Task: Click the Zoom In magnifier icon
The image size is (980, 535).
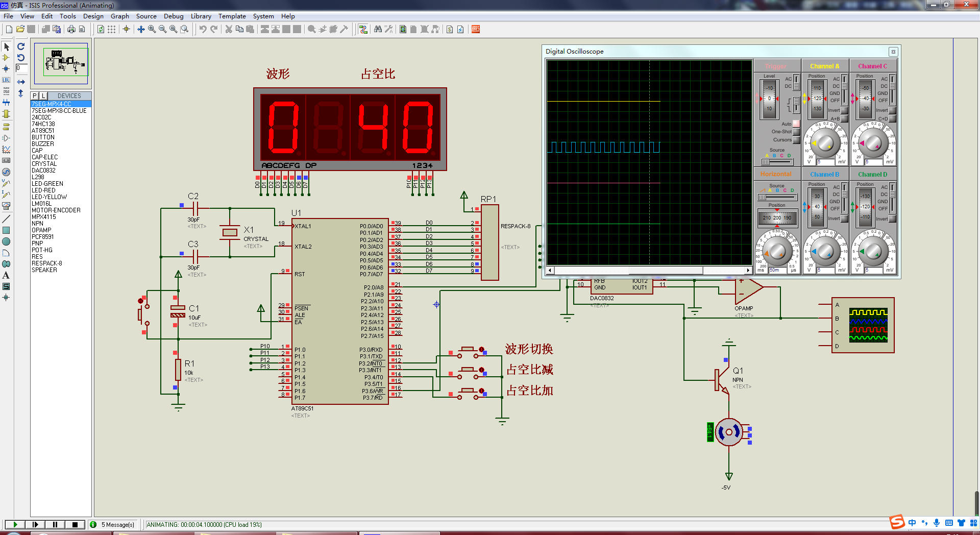Action: [x=152, y=30]
